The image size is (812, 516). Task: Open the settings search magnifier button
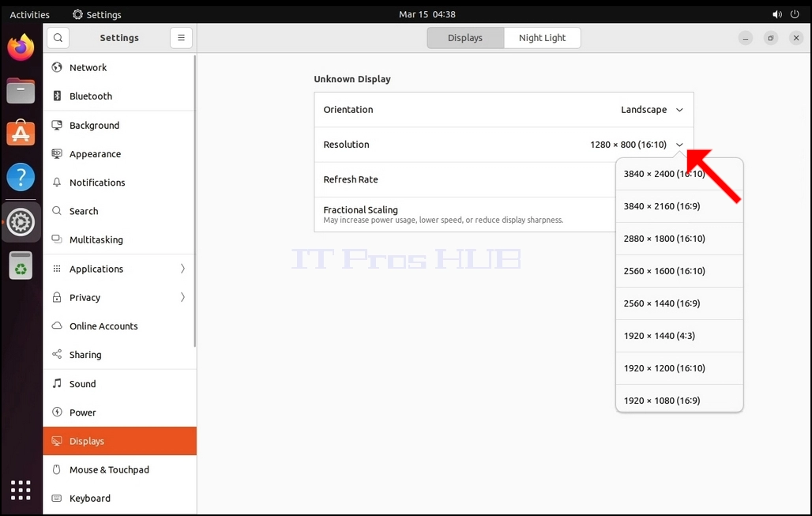click(58, 38)
